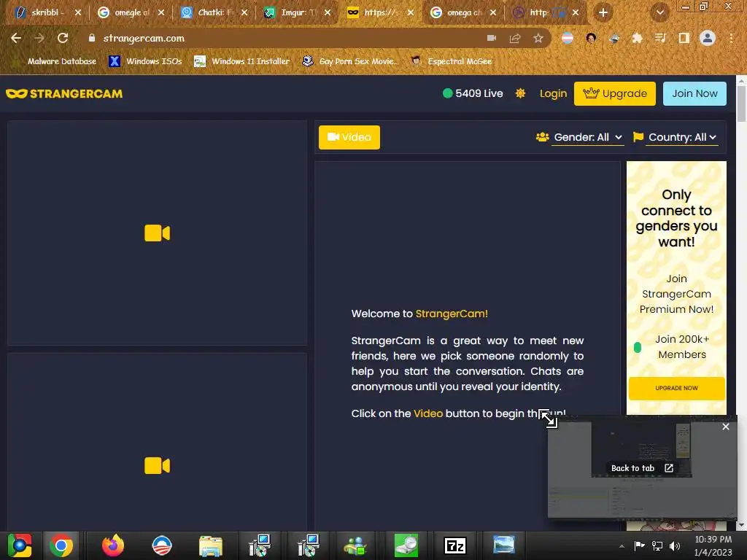Start chat with the Video button
Screen dimensions: 747x560
click(349, 137)
